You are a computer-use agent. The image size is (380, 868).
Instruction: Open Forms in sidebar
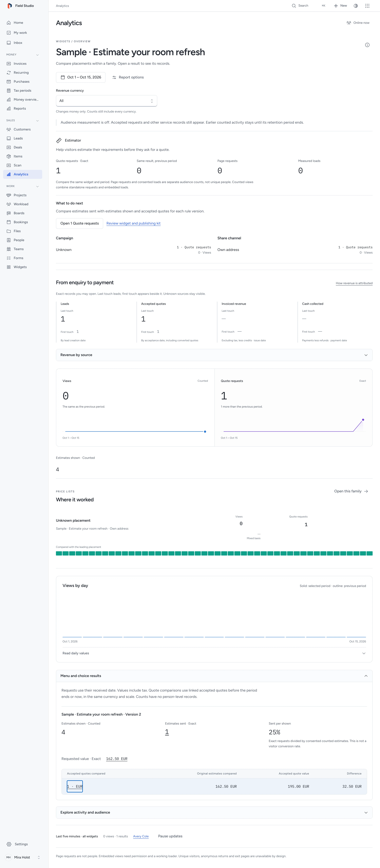(23, 258)
